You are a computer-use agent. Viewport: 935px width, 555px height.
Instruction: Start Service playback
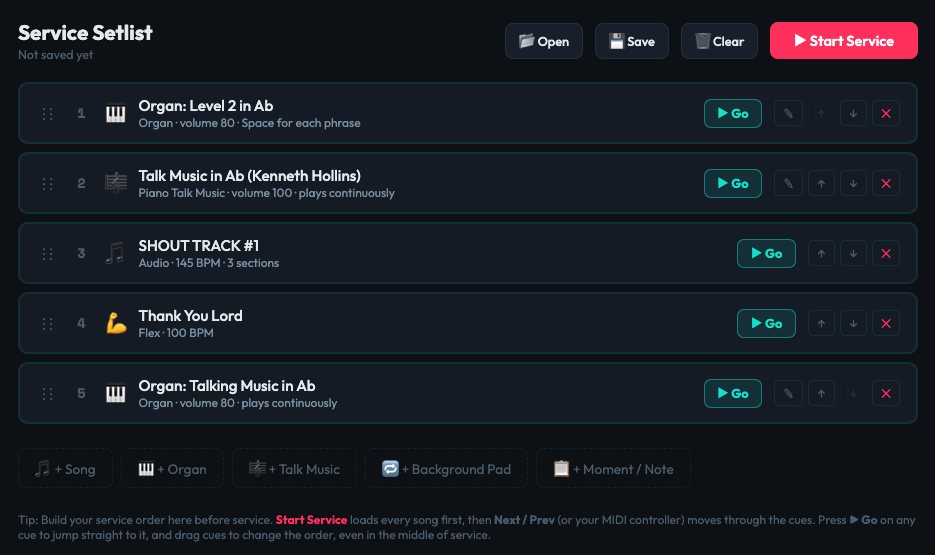[843, 41]
